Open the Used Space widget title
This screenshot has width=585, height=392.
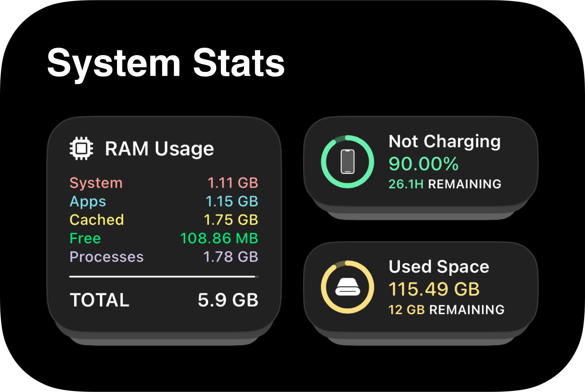click(x=439, y=266)
